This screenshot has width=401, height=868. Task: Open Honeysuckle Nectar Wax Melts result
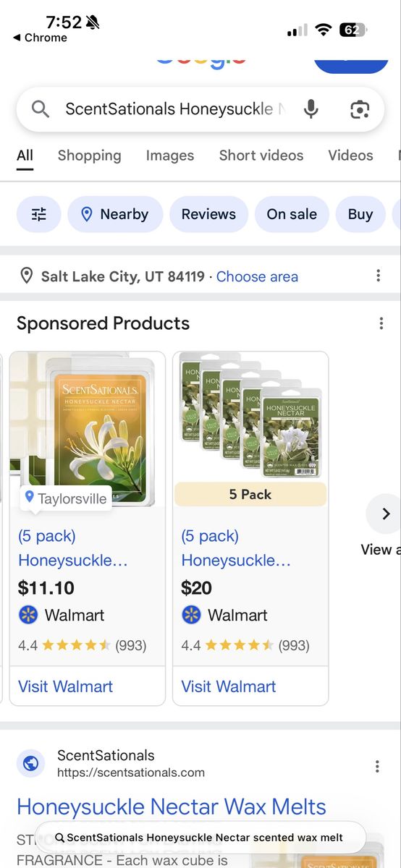pos(172,807)
